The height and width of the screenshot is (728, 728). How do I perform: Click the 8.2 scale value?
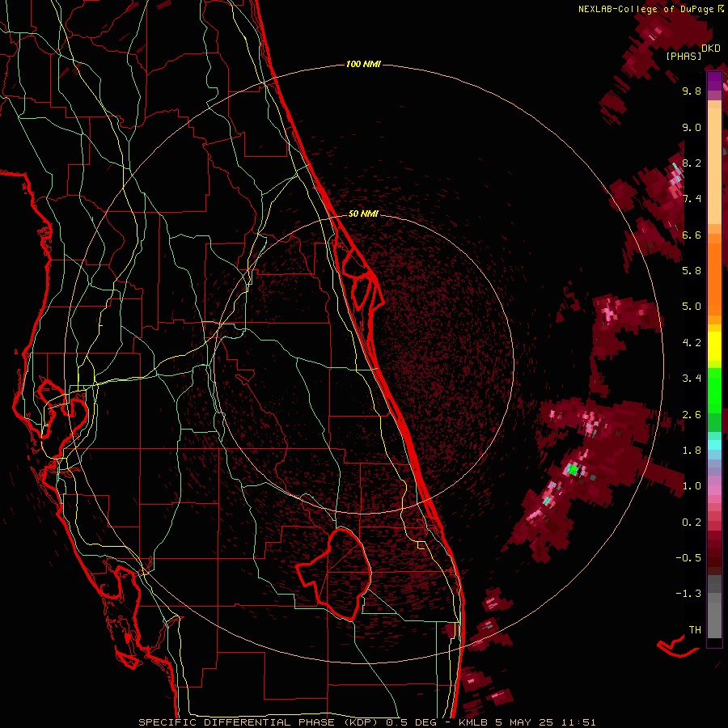692,163
